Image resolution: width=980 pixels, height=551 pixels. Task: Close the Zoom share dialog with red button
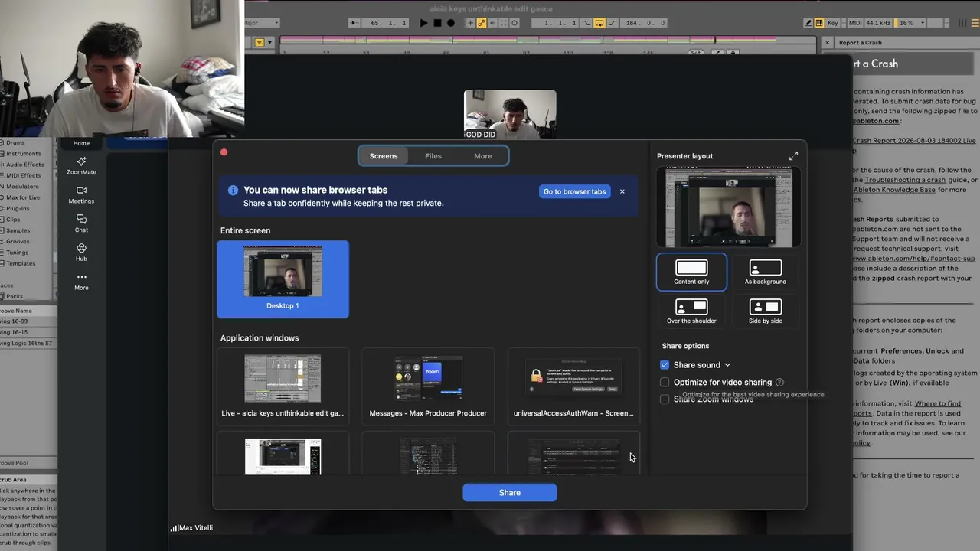click(224, 152)
